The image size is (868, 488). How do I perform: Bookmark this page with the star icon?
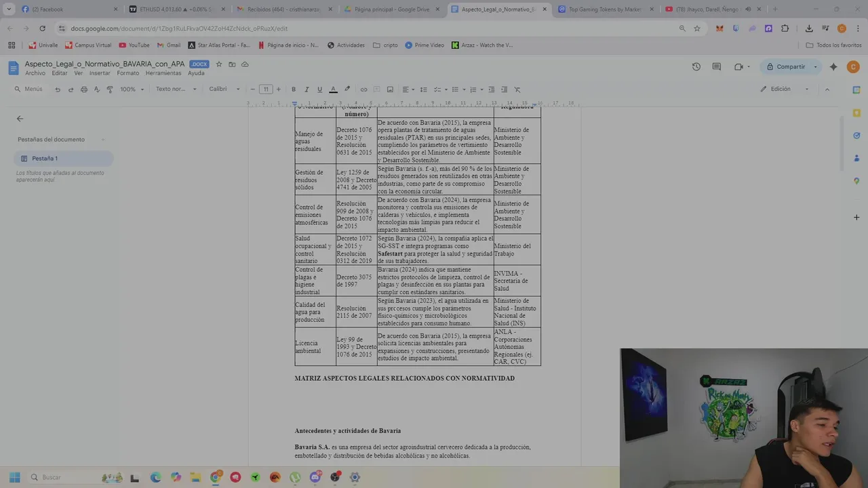tap(697, 28)
